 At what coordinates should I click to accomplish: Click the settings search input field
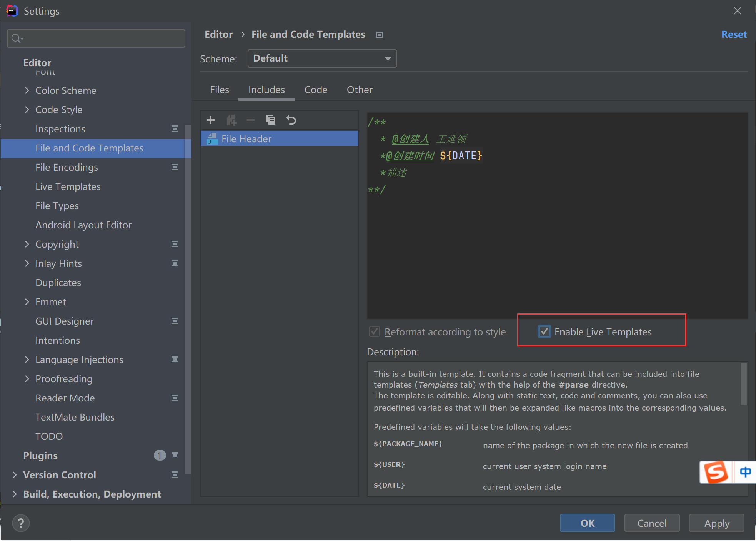[x=96, y=38]
